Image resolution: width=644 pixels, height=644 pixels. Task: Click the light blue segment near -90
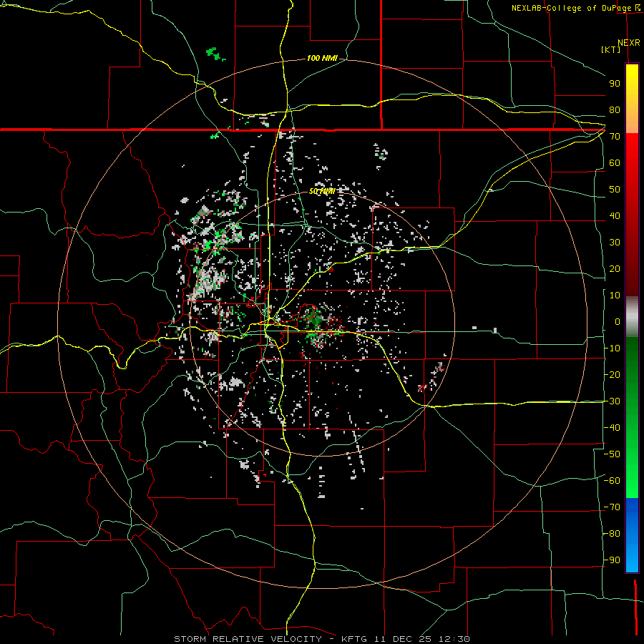(x=632, y=559)
